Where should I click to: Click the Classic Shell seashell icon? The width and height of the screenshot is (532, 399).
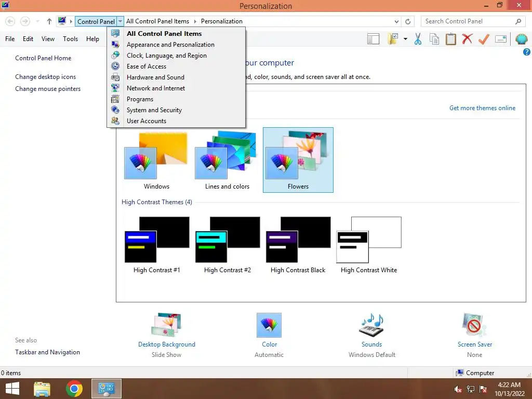tap(521, 39)
